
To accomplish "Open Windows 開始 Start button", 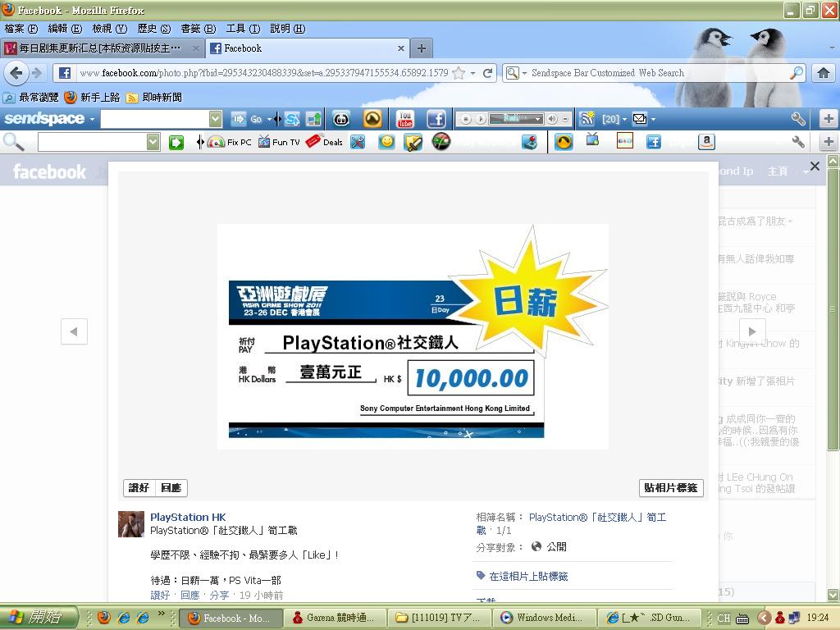I will tap(39, 617).
